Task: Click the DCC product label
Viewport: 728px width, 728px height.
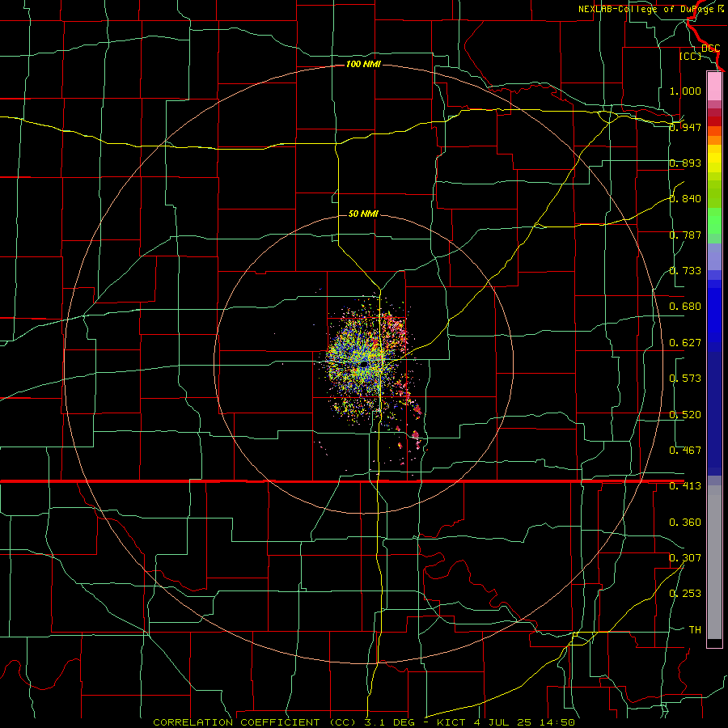Action: tap(710, 48)
